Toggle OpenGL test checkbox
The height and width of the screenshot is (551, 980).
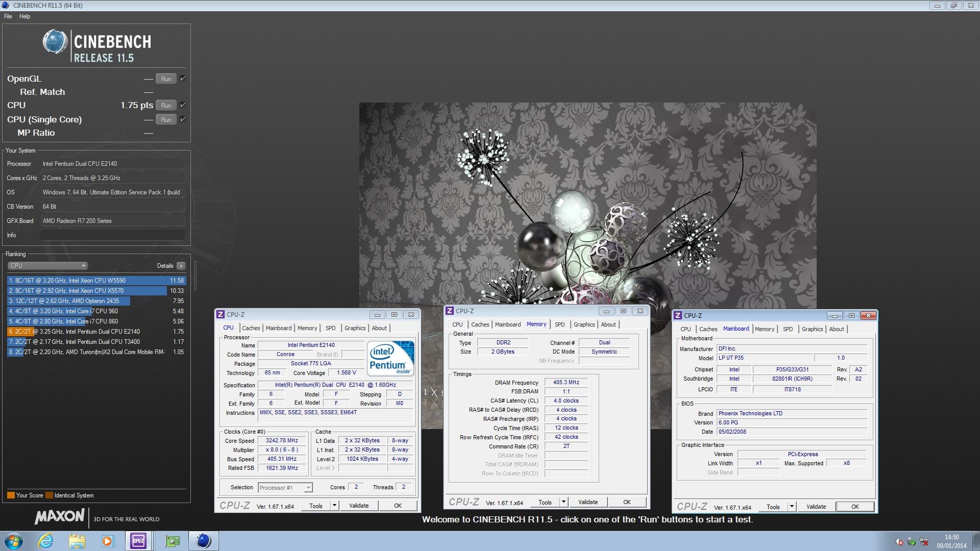[x=183, y=79]
